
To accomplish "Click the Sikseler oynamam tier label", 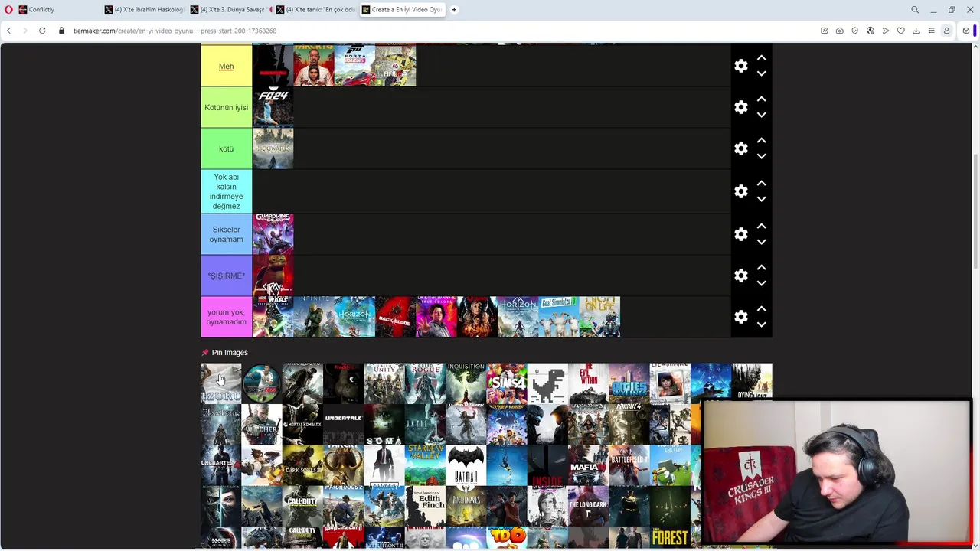I will point(226,234).
